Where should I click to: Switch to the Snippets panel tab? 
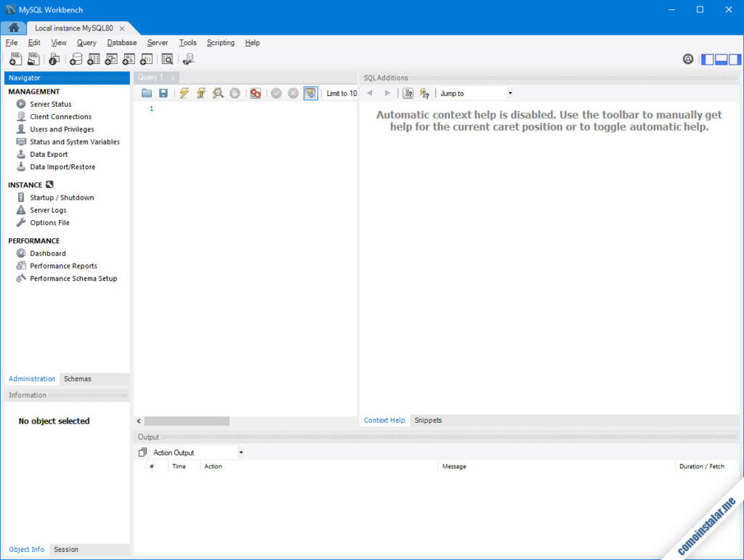tap(428, 420)
